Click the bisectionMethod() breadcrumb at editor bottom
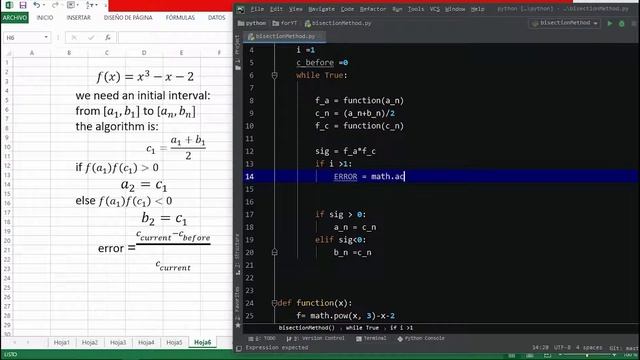Screen dimensions: 640x360 click(x=307, y=328)
